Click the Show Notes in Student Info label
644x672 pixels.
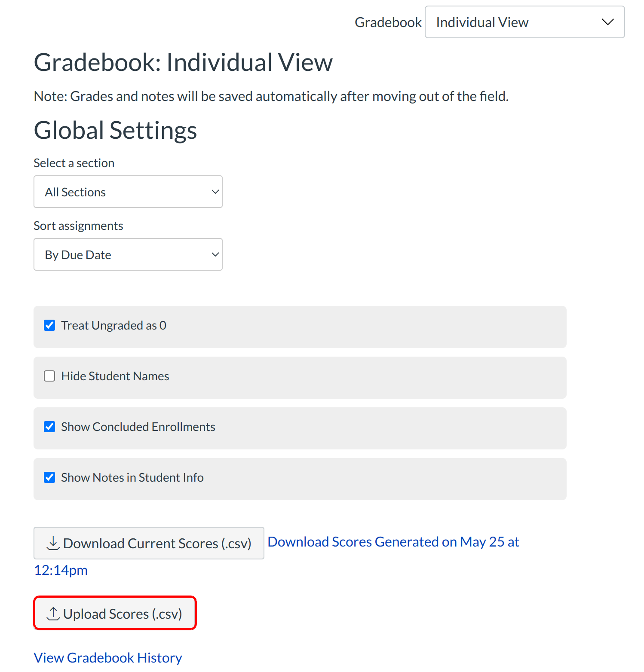click(x=132, y=477)
